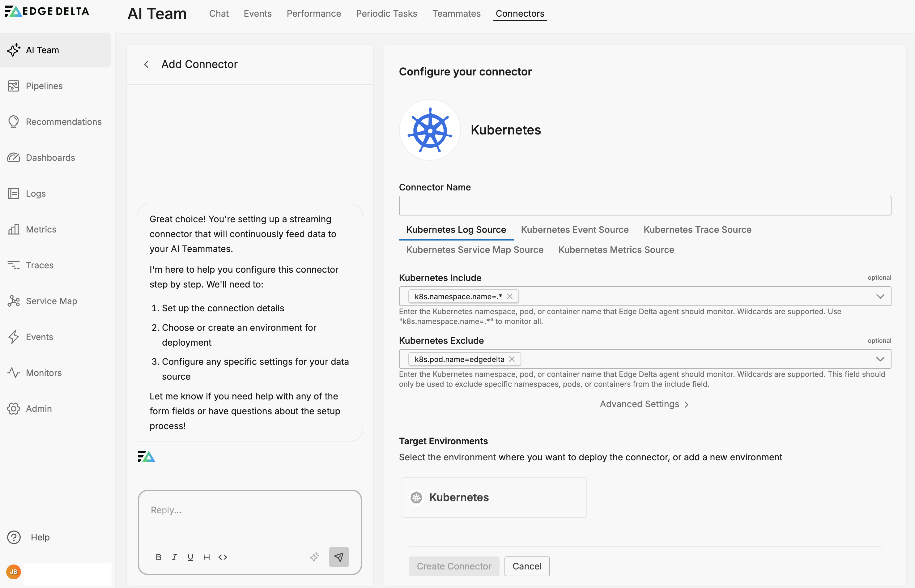Remove the k8s.namespace.name=.* tag
915x588 pixels.
pyautogui.click(x=510, y=296)
